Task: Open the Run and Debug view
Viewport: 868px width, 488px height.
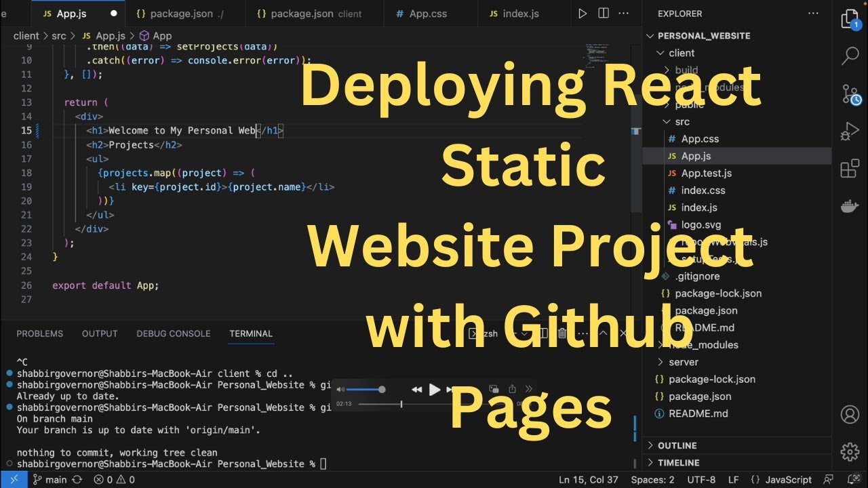Action: click(850, 131)
